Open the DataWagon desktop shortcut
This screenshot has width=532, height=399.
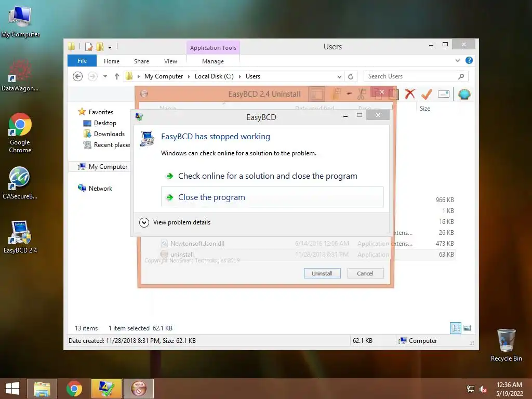pyautogui.click(x=20, y=76)
